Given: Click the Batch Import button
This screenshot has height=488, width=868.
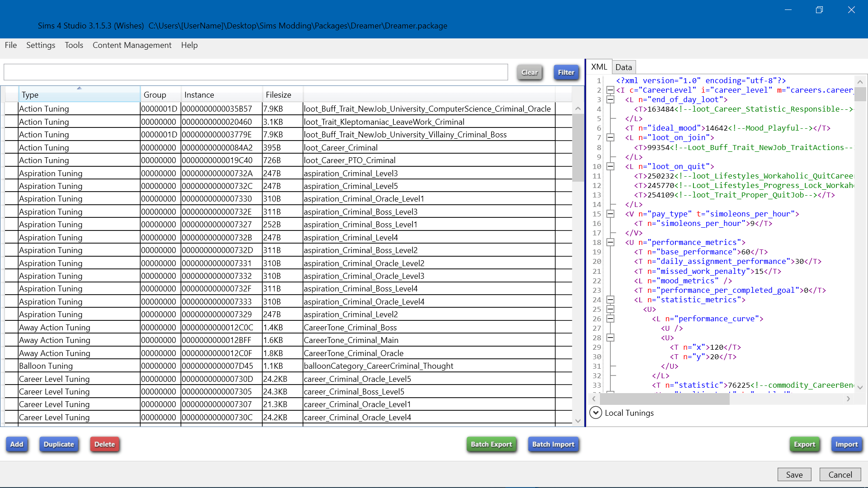Looking at the screenshot, I should pos(553,444).
